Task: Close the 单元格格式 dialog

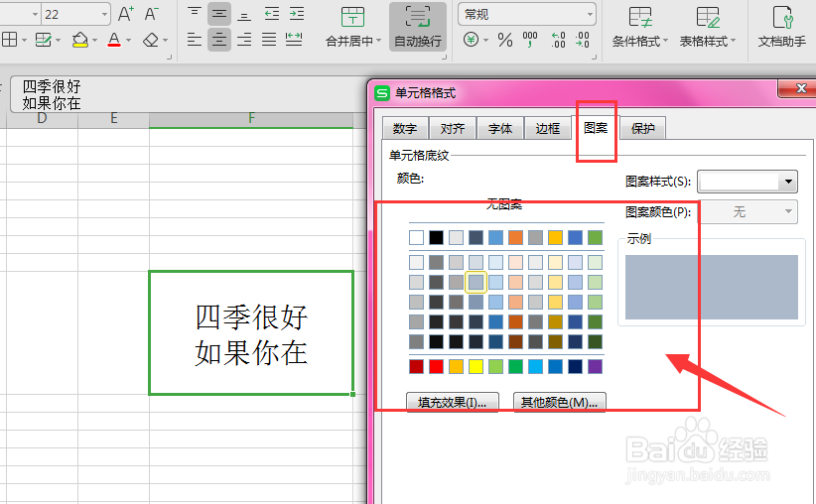Action: click(799, 88)
